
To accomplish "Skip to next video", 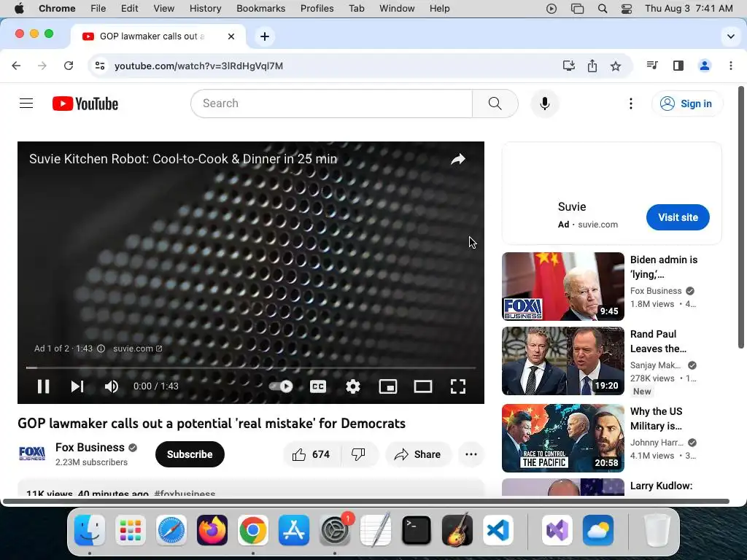I will (x=77, y=386).
